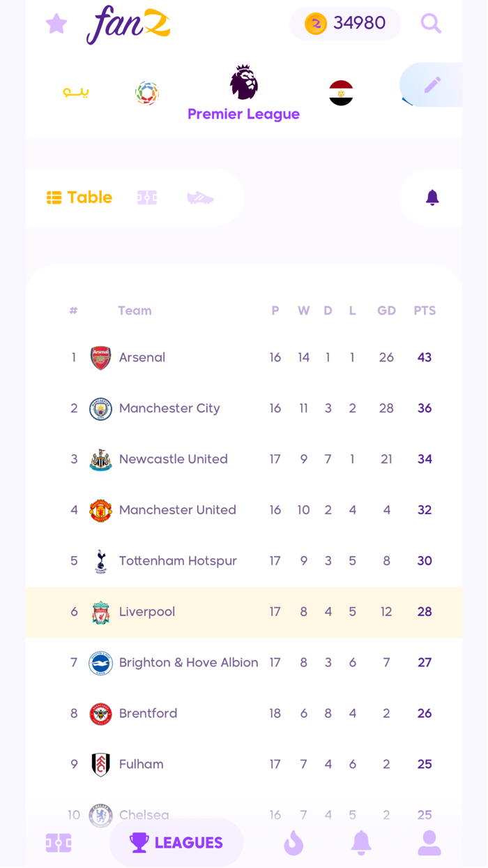The height and width of the screenshot is (868, 488).
Task: Open trending with the flame icon
Action: (293, 843)
